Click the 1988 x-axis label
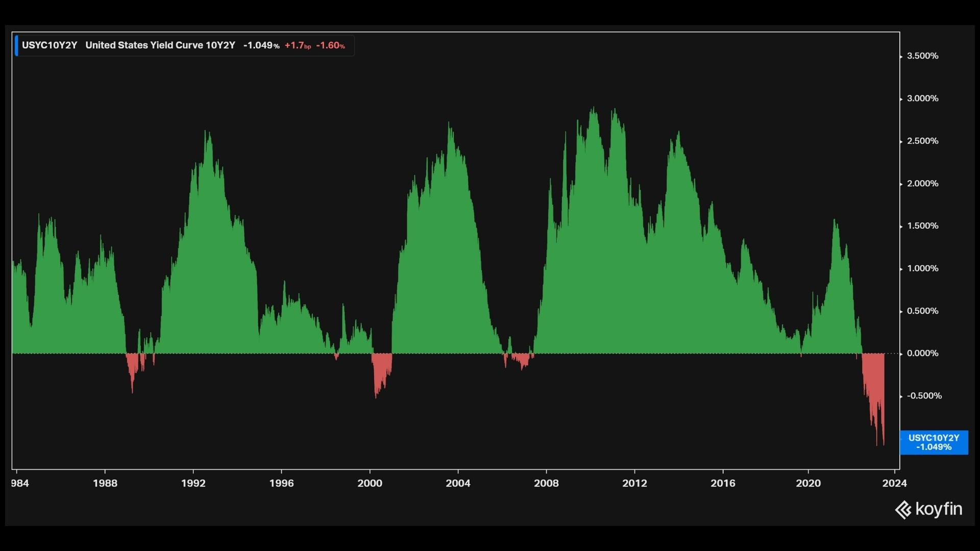 pos(105,483)
